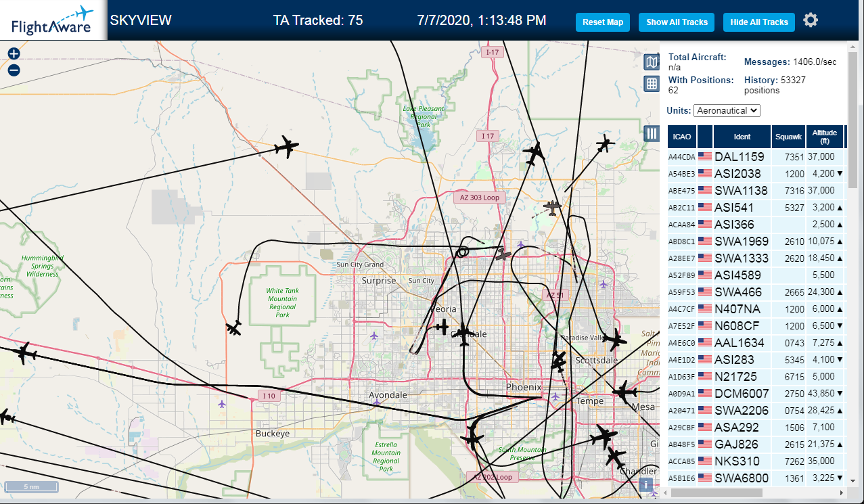
Task: Open the settings gear icon
Action: [811, 20]
